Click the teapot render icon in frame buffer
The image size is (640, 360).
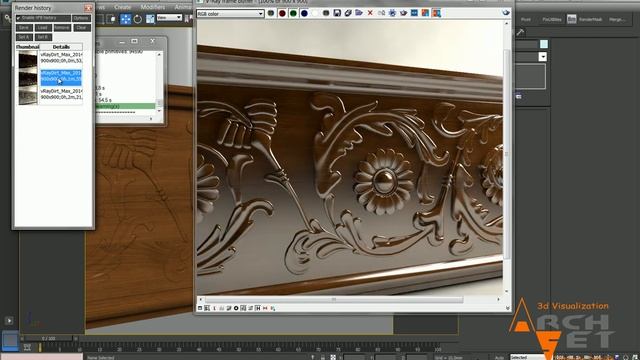click(x=403, y=13)
